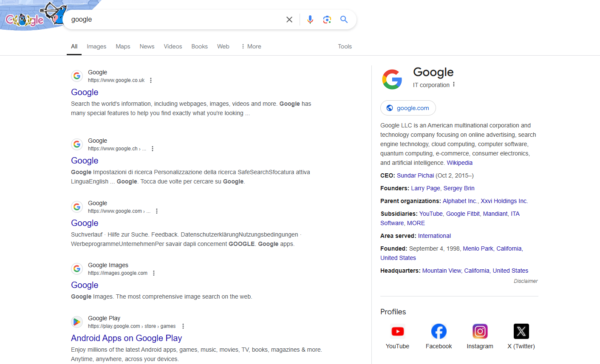Open the Xxvi Holdings Inc. link
Image resolution: width=600 pixels, height=364 pixels.
(504, 201)
